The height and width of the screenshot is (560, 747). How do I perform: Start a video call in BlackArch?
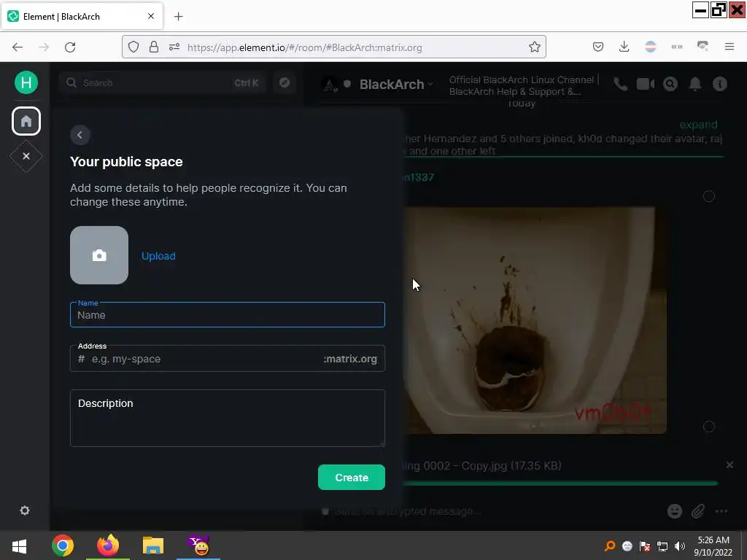tap(646, 85)
